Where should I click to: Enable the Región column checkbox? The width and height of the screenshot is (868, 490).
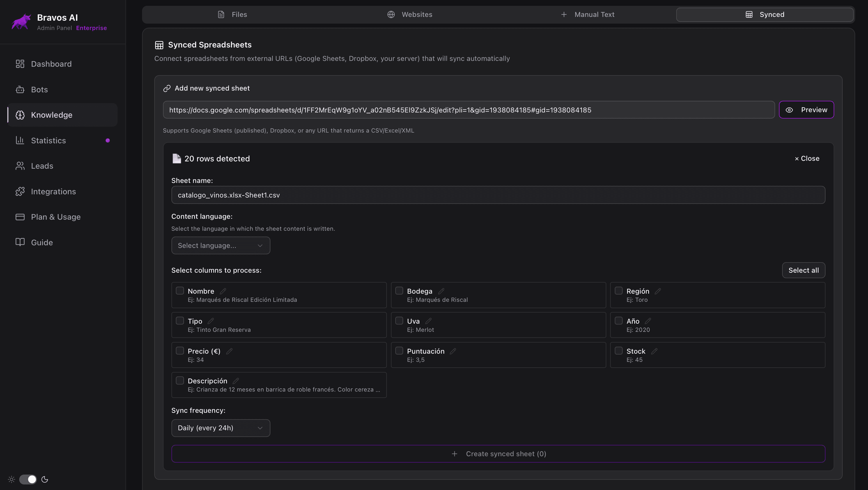(619, 290)
